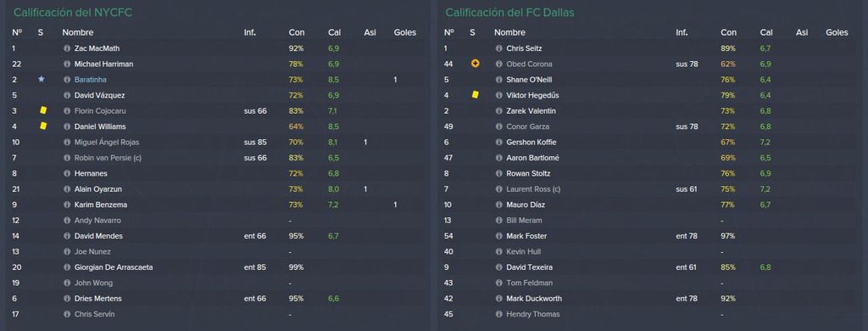Click the Calificación del NYCFC title

pyautogui.click(x=73, y=12)
